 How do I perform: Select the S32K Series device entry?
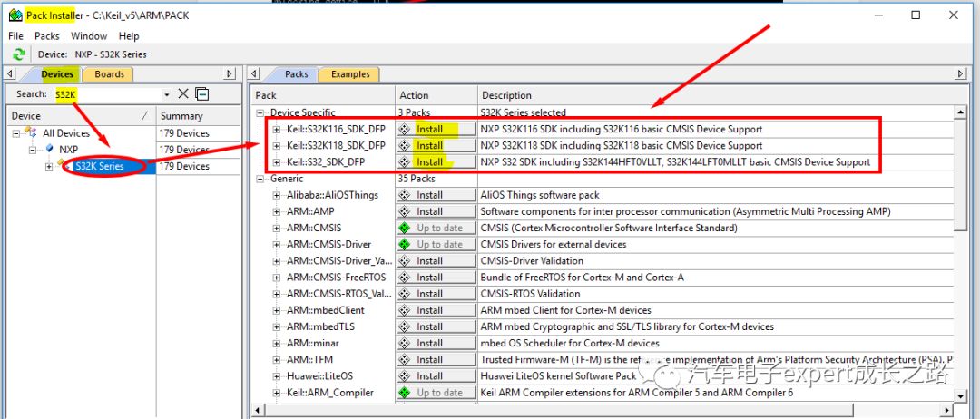pyautogui.click(x=99, y=166)
